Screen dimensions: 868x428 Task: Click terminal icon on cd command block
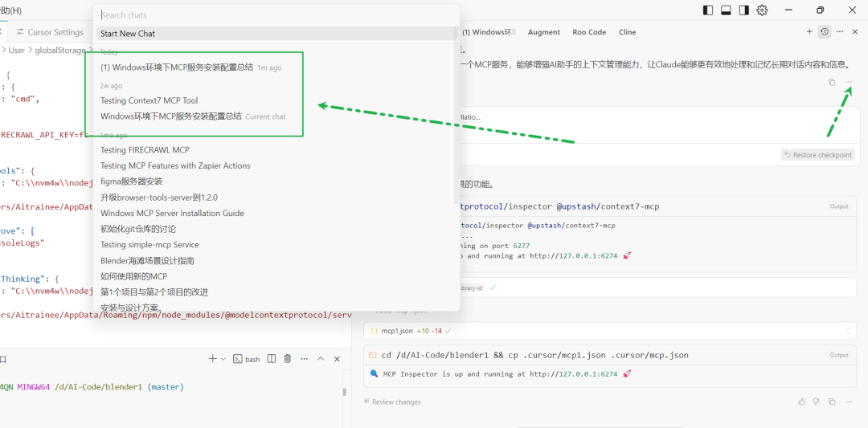373,355
